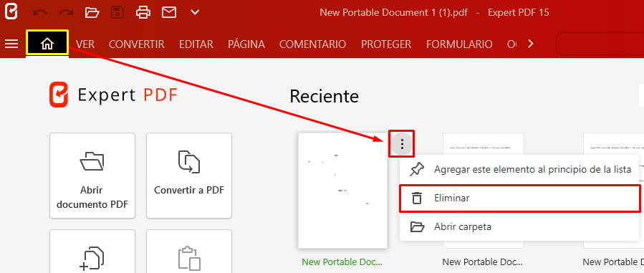The width and height of the screenshot is (644, 273).
Task: Click the Print icon
Action: click(143, 13)
